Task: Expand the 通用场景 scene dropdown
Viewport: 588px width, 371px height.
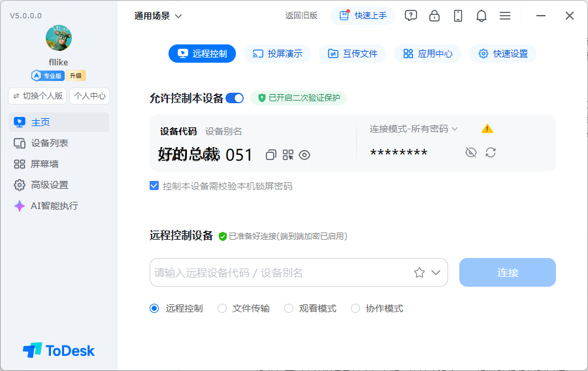Action: click(158, 16)
